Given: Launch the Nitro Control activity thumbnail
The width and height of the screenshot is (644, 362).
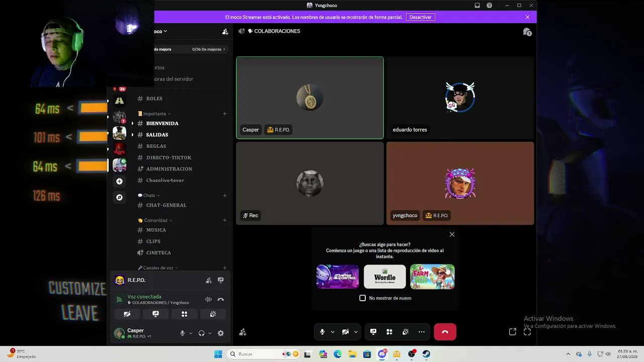Looking at the screenshot, I should (338, 277).
